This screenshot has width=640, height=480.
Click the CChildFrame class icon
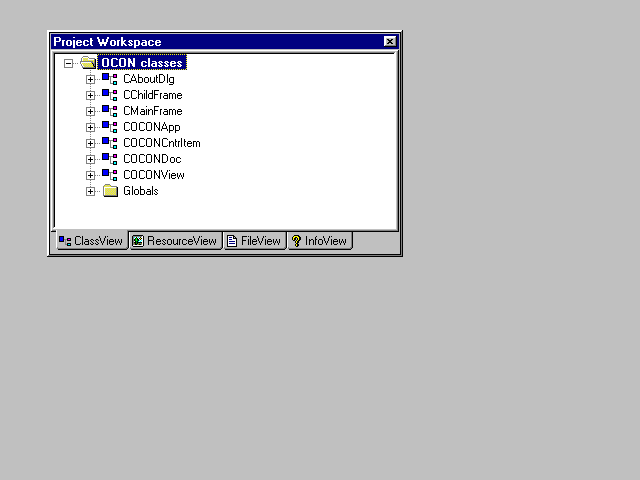[x=110, y=95]
